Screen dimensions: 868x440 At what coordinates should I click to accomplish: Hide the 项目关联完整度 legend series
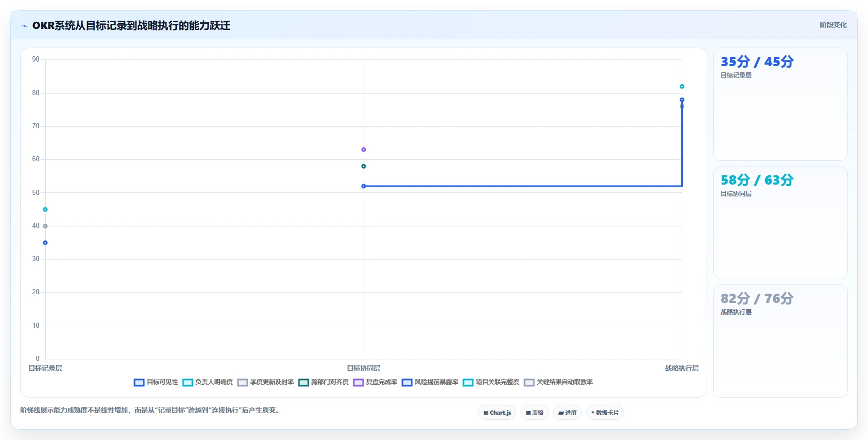coord(491,382)
